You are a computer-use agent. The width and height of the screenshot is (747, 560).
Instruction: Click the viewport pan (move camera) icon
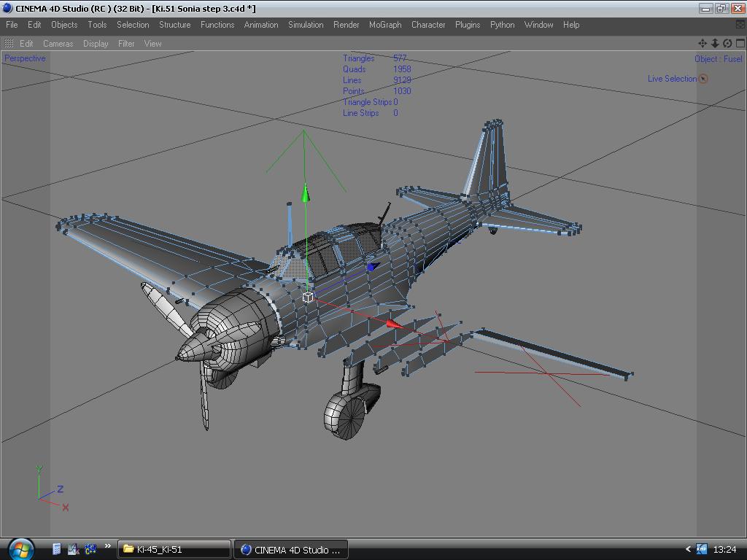click(x=703, y=43)
